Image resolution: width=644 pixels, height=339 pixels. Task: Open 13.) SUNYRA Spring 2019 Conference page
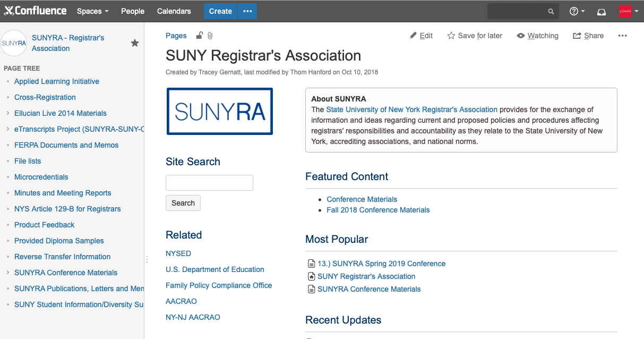(x=382, y=264)
